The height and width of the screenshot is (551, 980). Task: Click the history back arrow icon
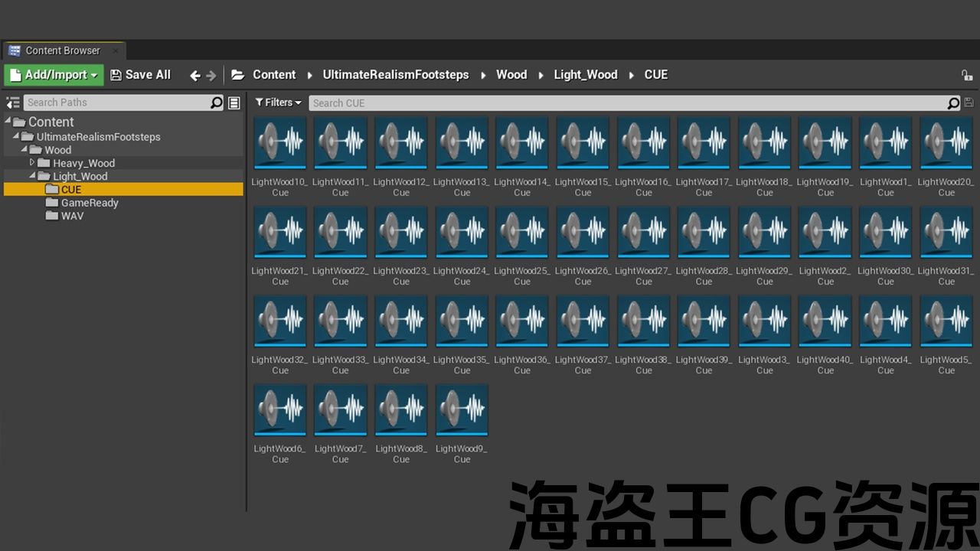[194, 75]
